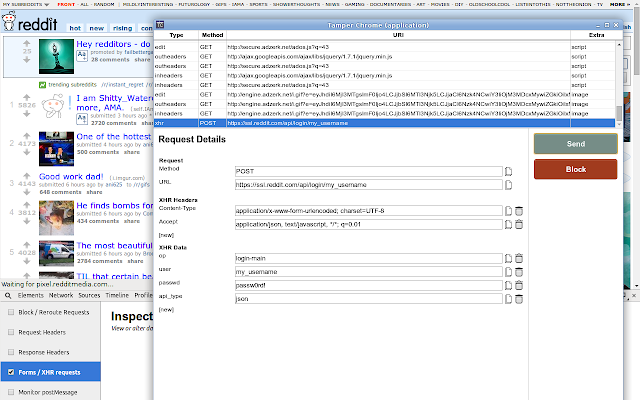Screen dimensions: 640x400
Task: Switch to the Network tab in DevTools
Action: [x=61, y=296]
